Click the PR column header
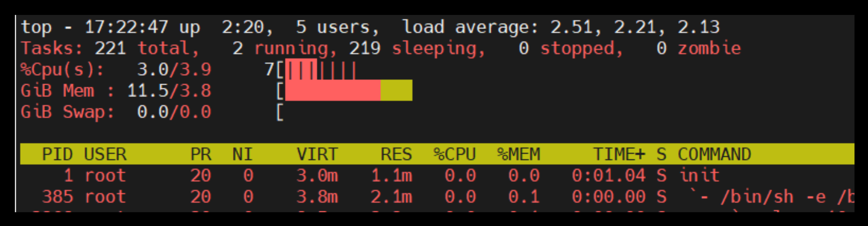 point(201,154)
